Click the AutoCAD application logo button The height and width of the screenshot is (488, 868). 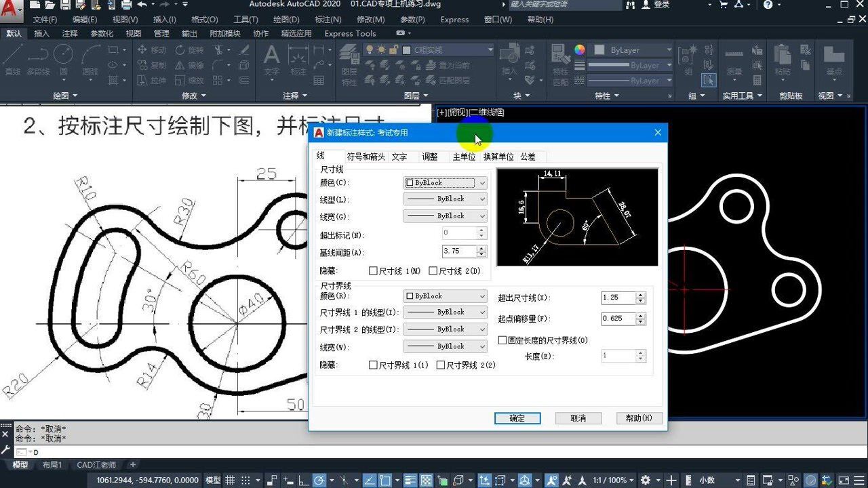(x=11, y=9)
